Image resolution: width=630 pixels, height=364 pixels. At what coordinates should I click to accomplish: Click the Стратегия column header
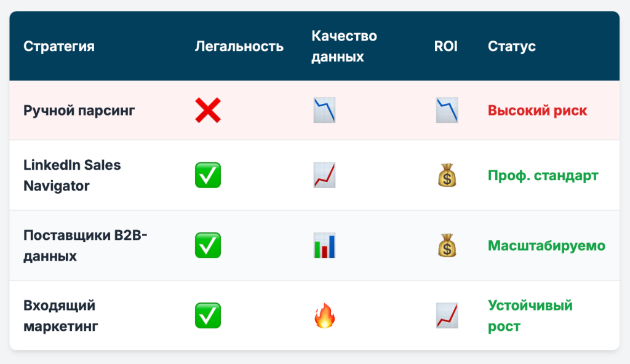coord(59,46)
